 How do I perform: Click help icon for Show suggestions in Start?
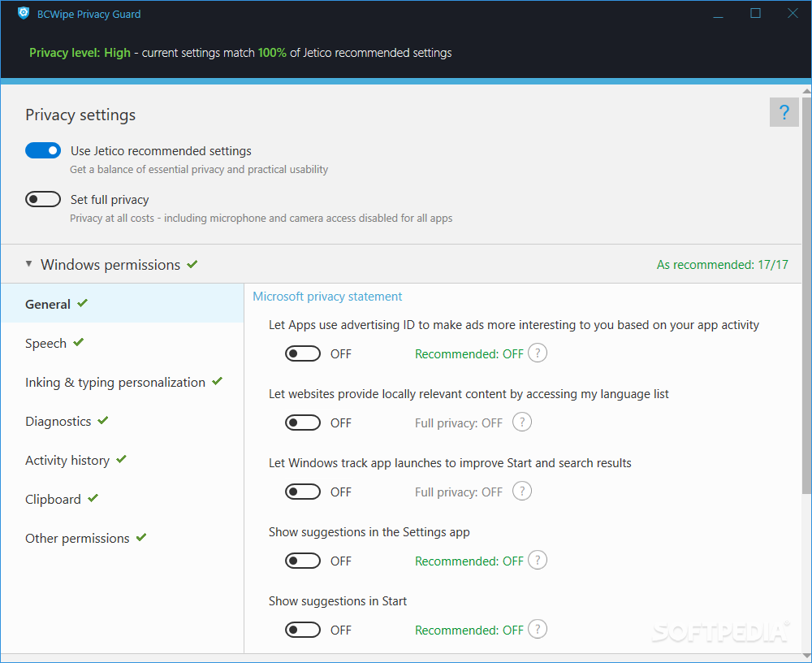pyautogui.click(x=538, y=630)
